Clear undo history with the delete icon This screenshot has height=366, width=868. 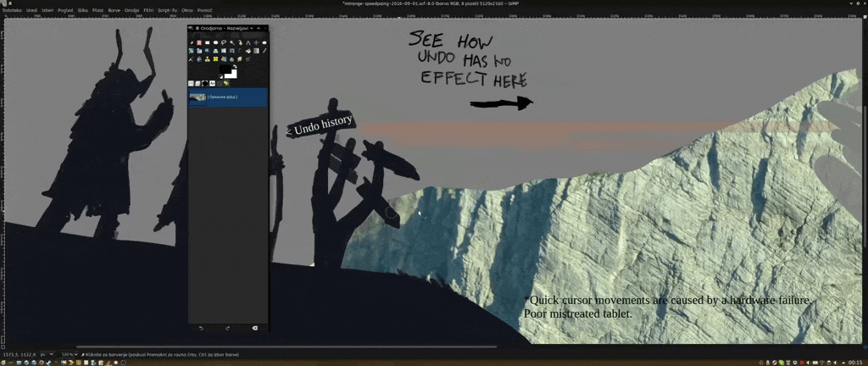click(x=254, y=327)
